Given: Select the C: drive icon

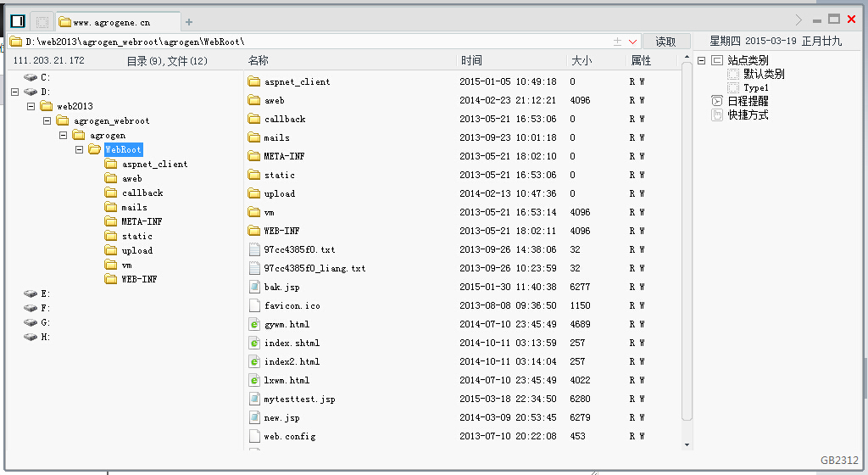Looking at the screenshot, I should [x=31, y=77].
